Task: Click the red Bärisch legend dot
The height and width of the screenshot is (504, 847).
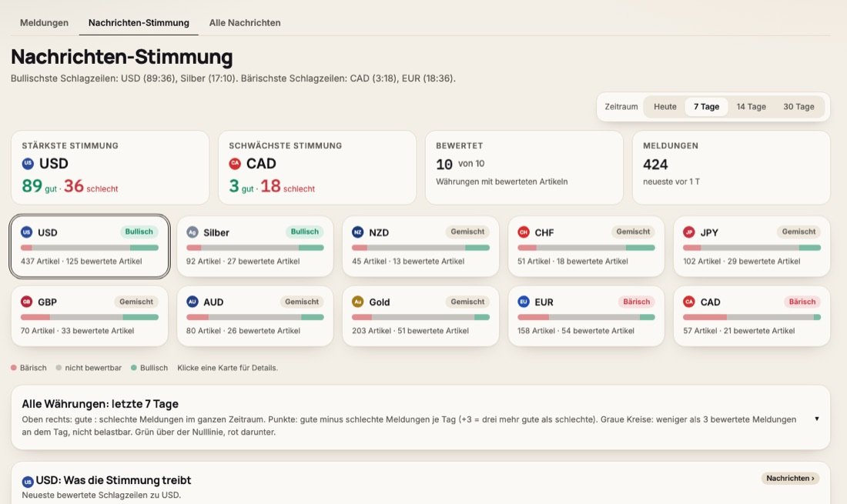Action: click(x=14, y=368)
